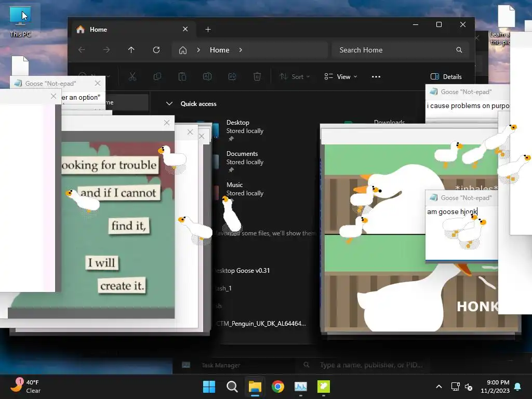Screen dimensions: 532x399
Task: Open the Sort dropdown in Explorer
Action: 295,77
